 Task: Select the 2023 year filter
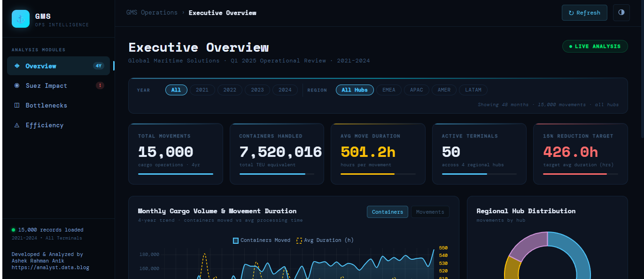(x=257, y=90)
